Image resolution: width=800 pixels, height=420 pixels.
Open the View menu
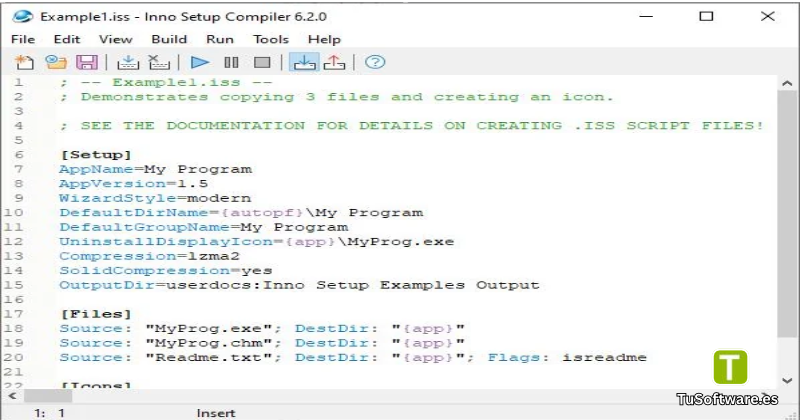(x=115, y=39)
